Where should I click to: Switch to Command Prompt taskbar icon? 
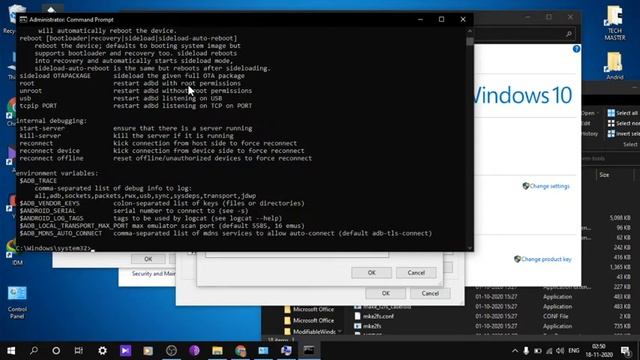click(x=309, y=351)
